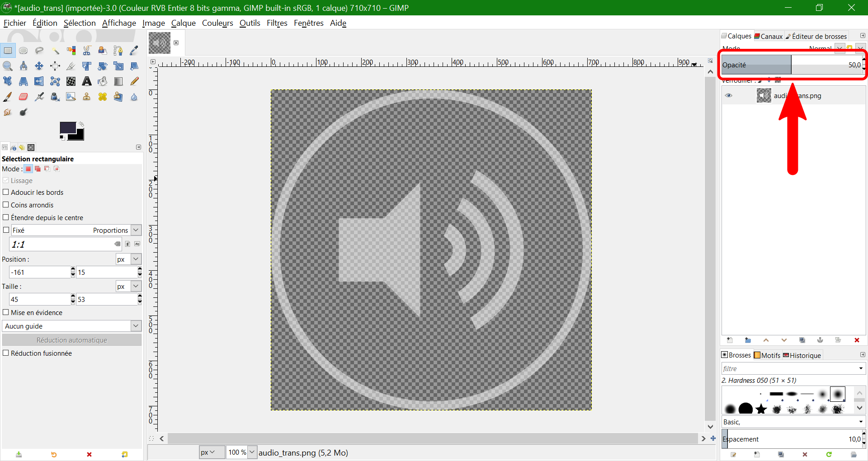Hide the audio_trans.png layer

728,95
